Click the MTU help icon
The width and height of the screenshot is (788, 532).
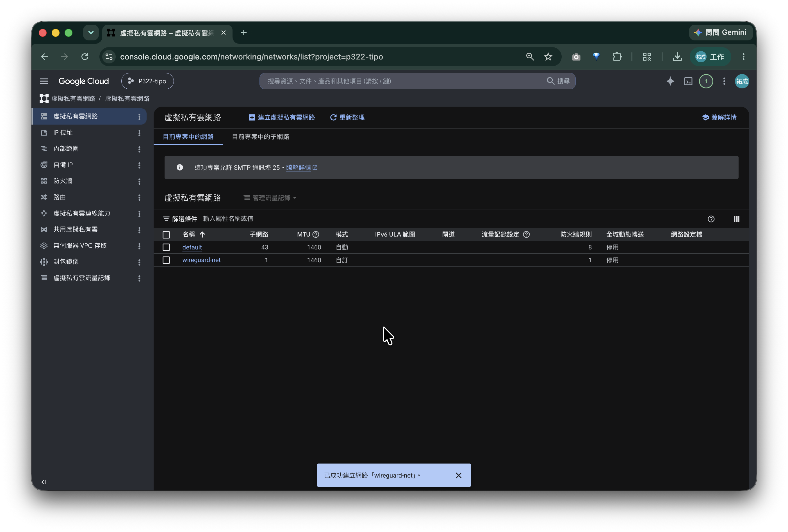click(x=315, y=235)
